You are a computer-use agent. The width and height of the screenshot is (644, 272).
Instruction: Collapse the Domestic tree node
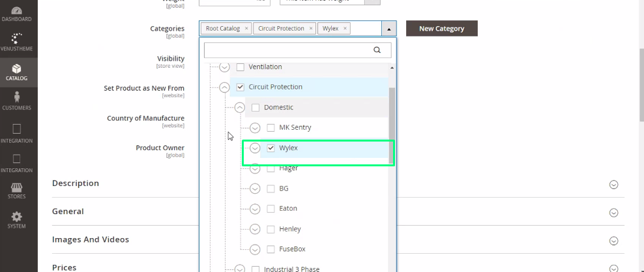pyautogui.click(x=239, y=108)
